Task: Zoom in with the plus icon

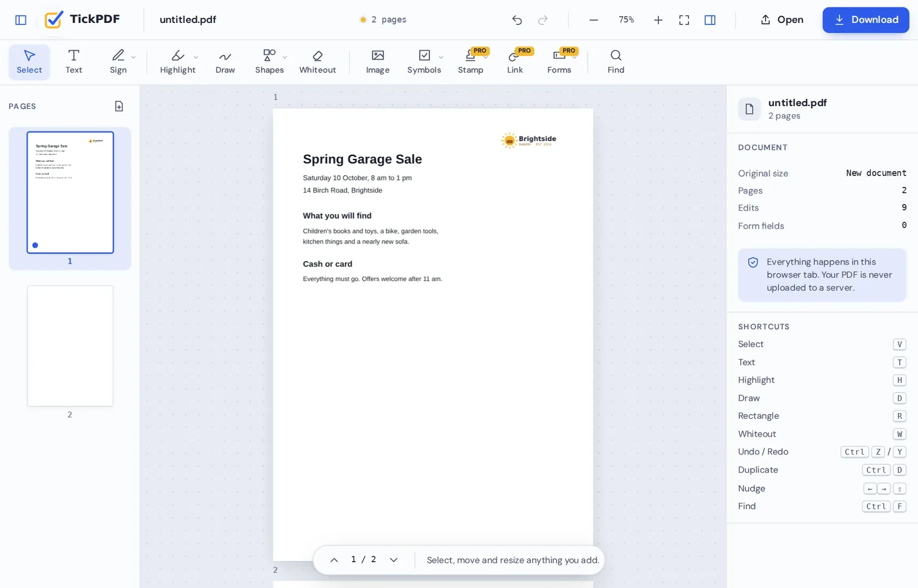Action: point(658,20)
